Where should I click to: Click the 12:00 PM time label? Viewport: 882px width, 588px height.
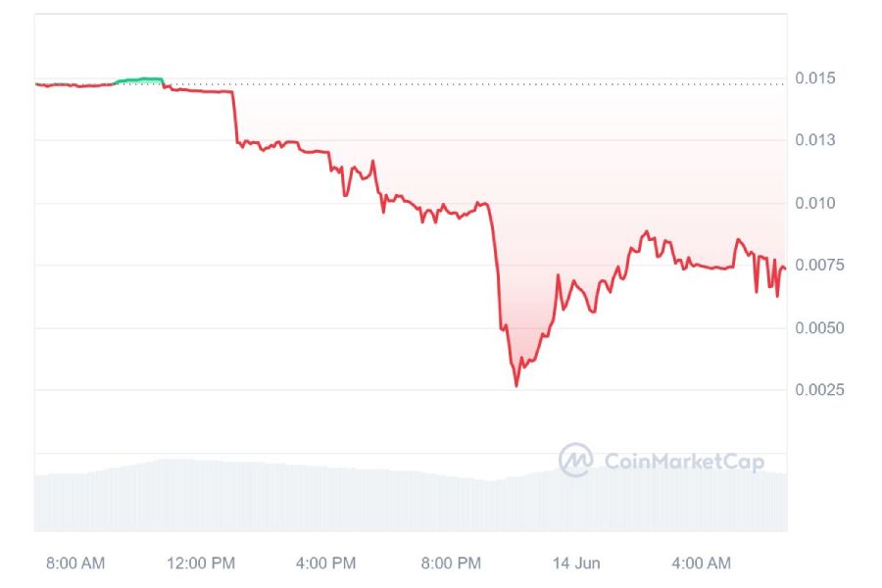(x=201, y=563)
